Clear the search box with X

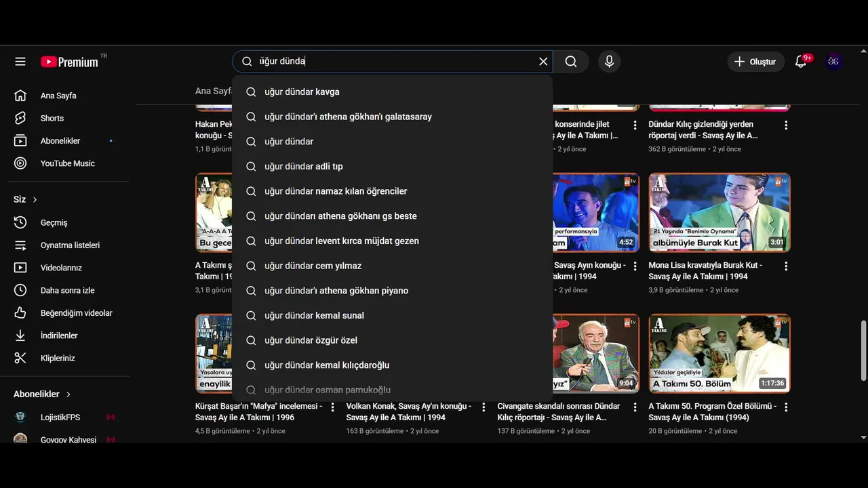coord(543,62)
